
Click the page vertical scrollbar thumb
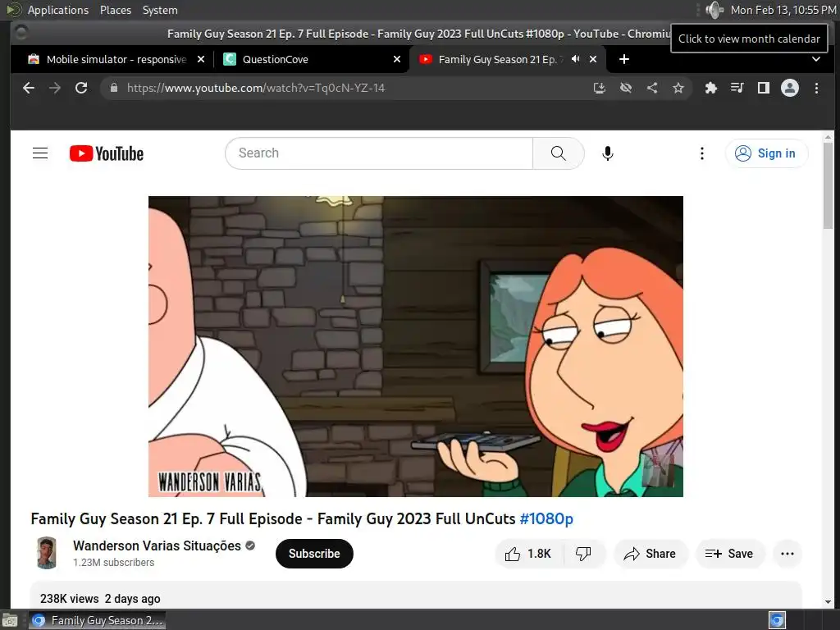coord(829,185)
